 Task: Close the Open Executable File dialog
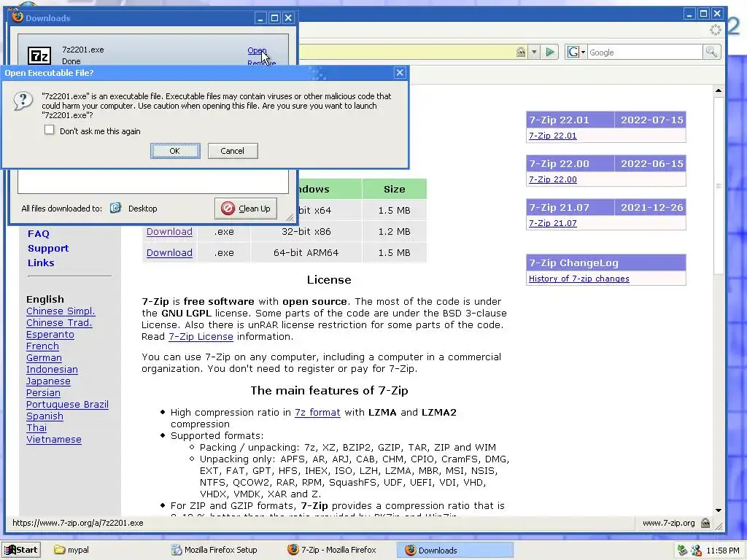click(400, 73)
